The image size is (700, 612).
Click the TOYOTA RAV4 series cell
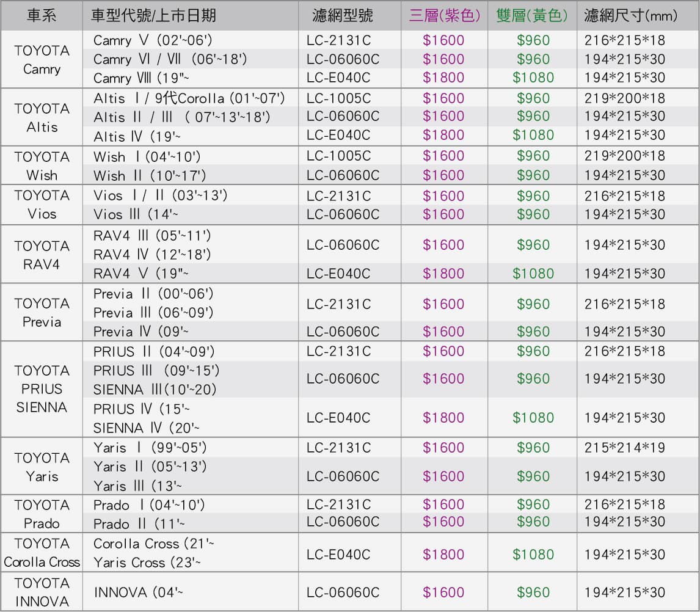click(x=42, y=255)
